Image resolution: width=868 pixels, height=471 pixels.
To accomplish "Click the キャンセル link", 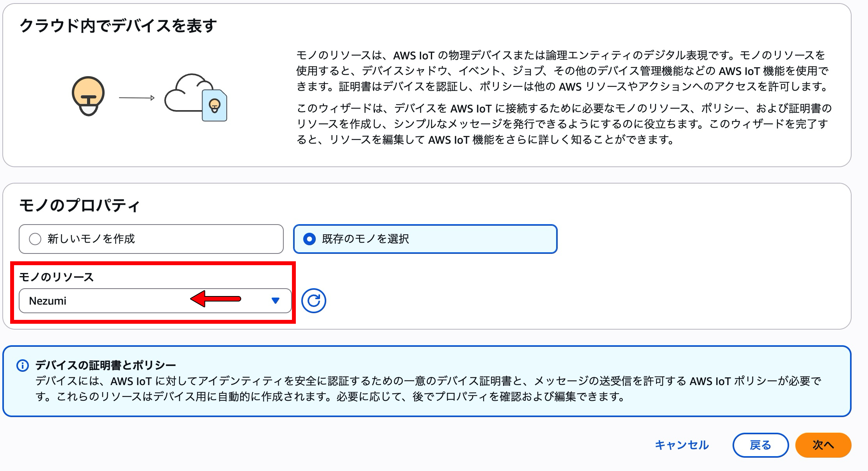I will pyautogui.click(x=681, y=445).
